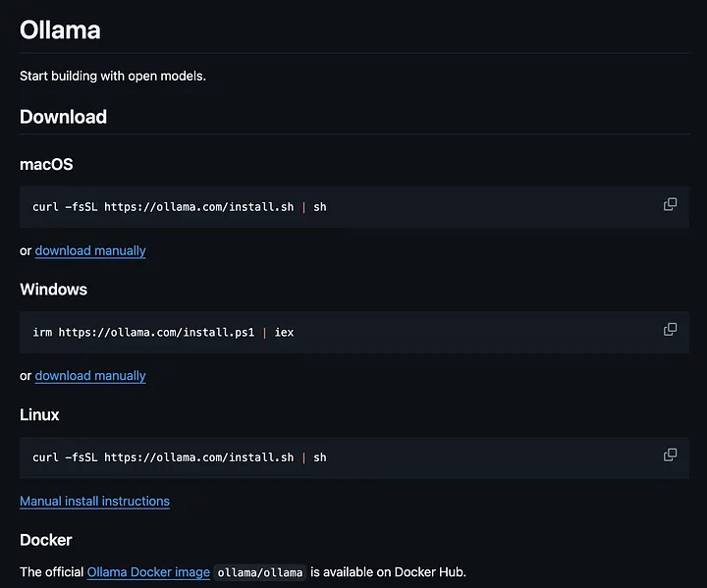Screen dimensions: 707x588
Task: Click the Linux section heading
Action: click(39, 415)
